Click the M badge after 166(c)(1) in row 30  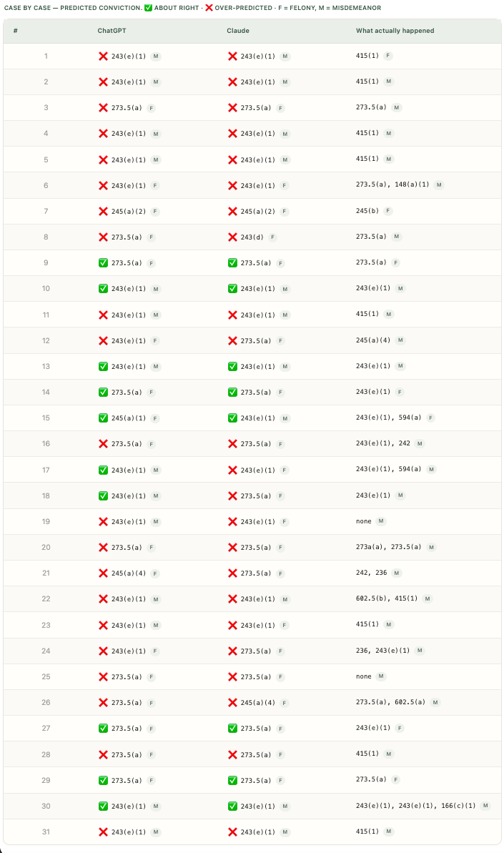485,806
